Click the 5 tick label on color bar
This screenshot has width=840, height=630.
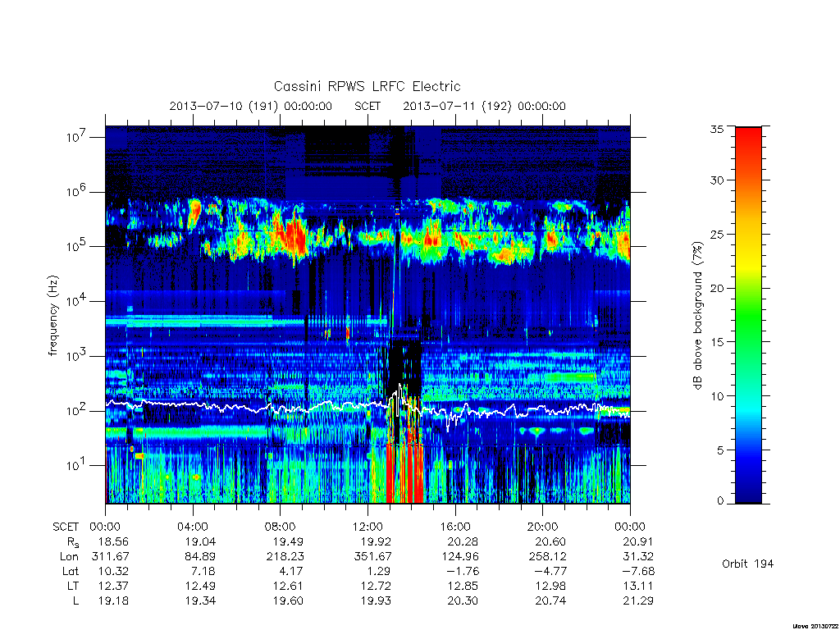720,450
